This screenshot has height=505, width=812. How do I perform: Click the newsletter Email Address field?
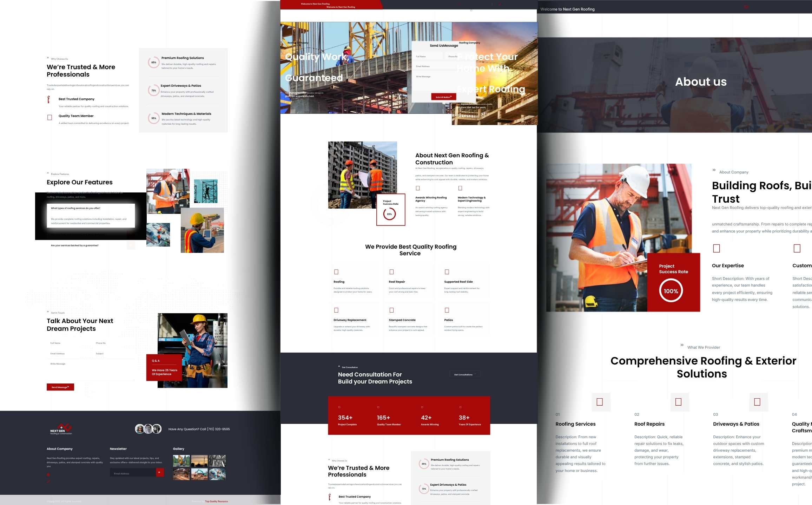click(x=133, y=473)
